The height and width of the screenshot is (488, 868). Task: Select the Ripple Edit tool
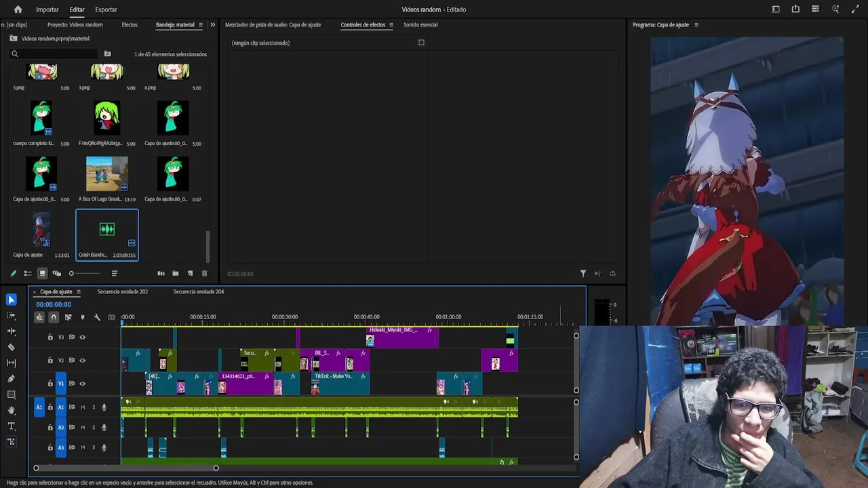point(11,331)
